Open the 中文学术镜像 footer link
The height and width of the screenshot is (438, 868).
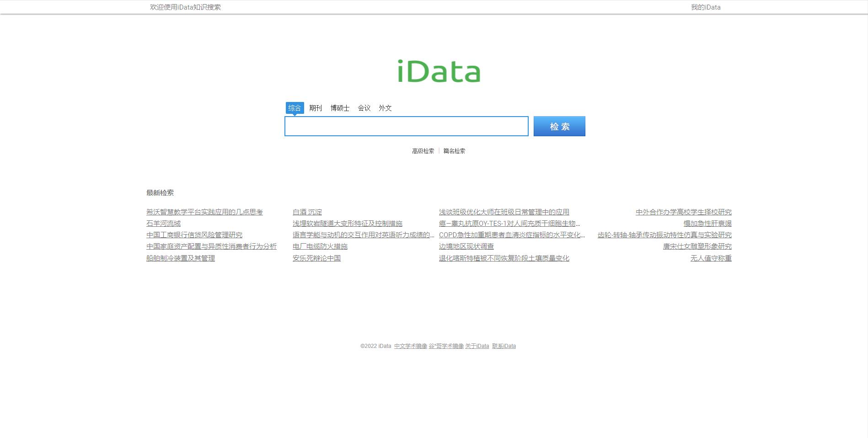click(410, 346)
